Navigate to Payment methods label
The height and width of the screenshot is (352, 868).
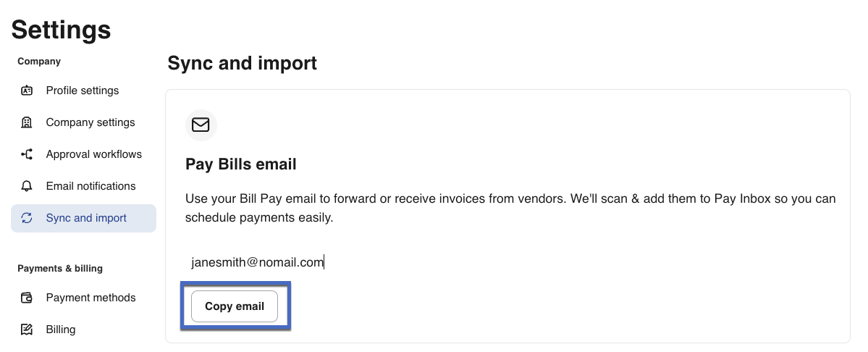pos(90,298)
